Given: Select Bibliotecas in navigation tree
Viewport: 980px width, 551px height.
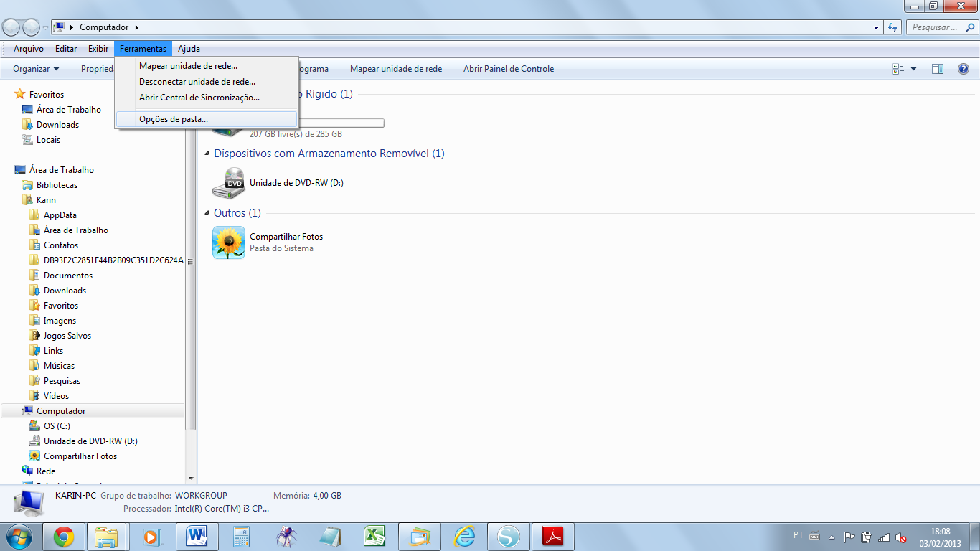Looking at the screenshot, I should [57, 185].
